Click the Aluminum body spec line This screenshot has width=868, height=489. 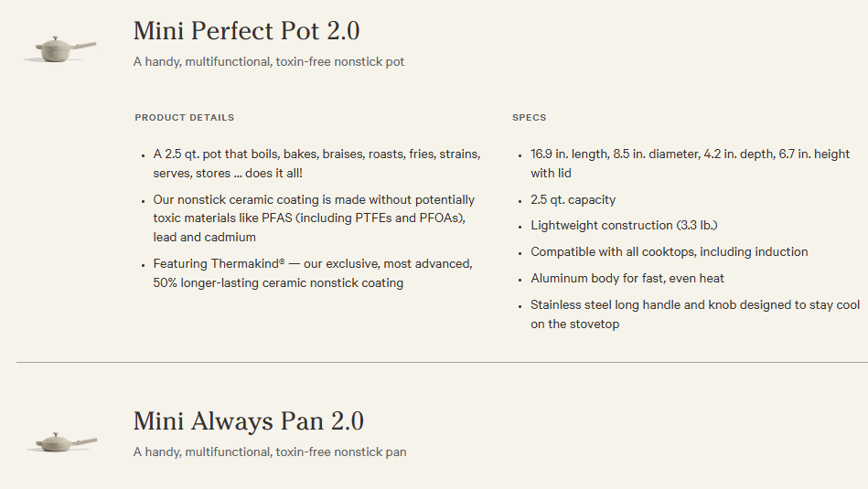coord(627,278)
